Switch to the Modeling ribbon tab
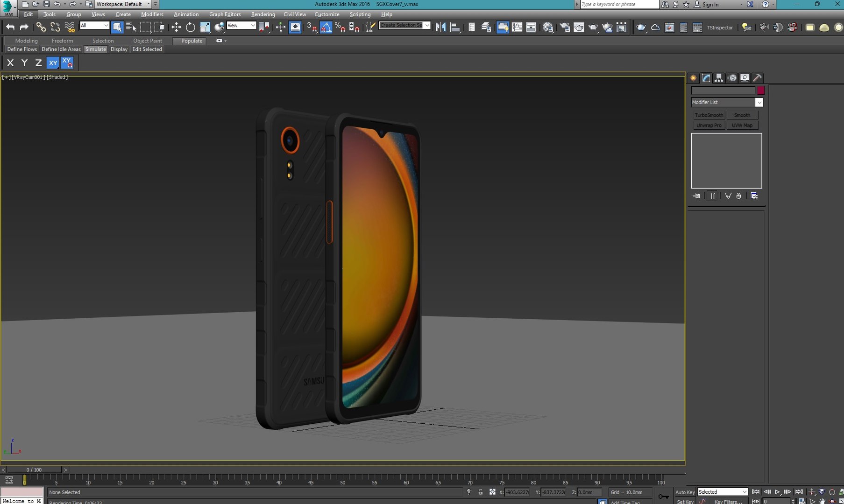The image size is (844, 504). pos(26,41)
